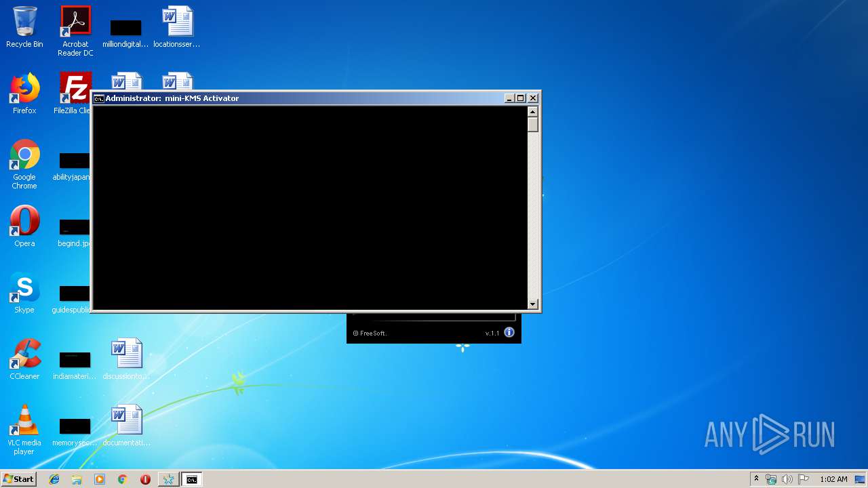The width and height of the screenshot is (868, 488).
Task: Click the Start button
Action: pos(18,479)
